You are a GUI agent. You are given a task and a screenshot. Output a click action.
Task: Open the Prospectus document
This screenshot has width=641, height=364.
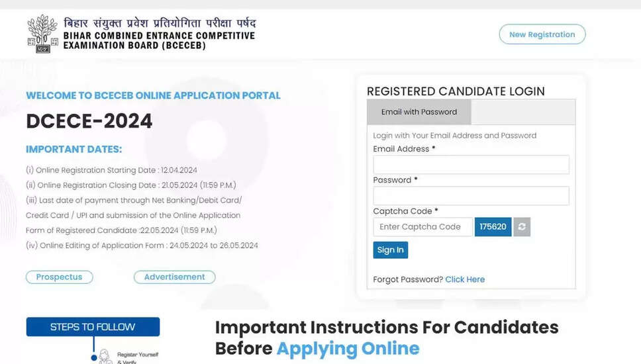pyautogui.click(x=59, y=277)
